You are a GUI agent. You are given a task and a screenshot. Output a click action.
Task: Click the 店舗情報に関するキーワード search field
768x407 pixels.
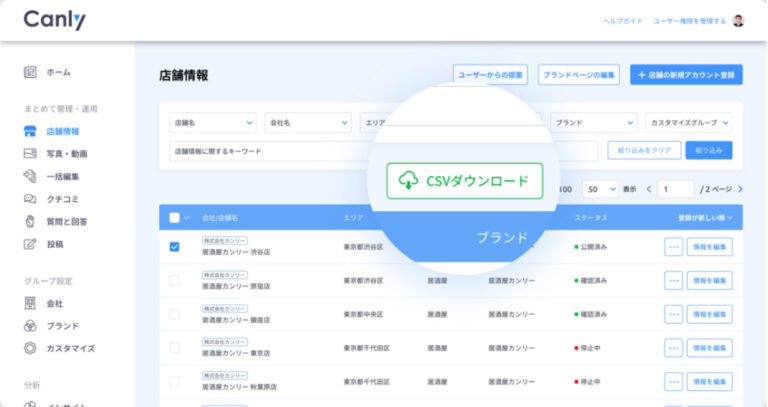(x=260, y=150)
